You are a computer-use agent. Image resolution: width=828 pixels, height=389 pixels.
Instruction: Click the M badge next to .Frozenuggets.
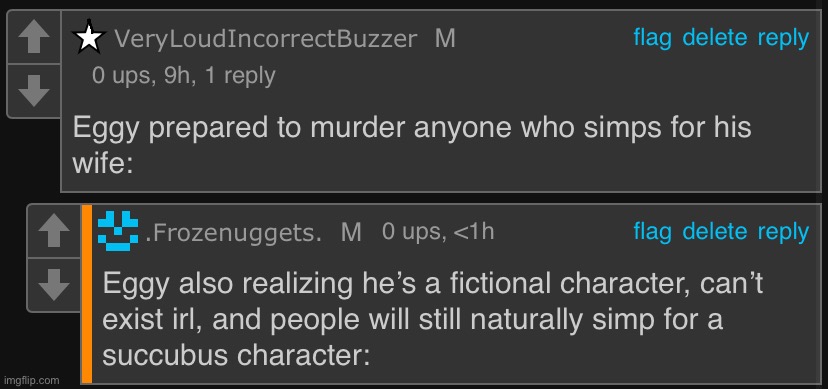pos(351,233)
